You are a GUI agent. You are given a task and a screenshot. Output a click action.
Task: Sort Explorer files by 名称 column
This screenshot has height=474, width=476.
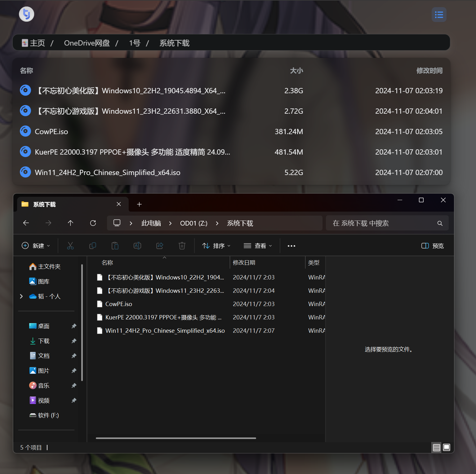coord(107,262)
